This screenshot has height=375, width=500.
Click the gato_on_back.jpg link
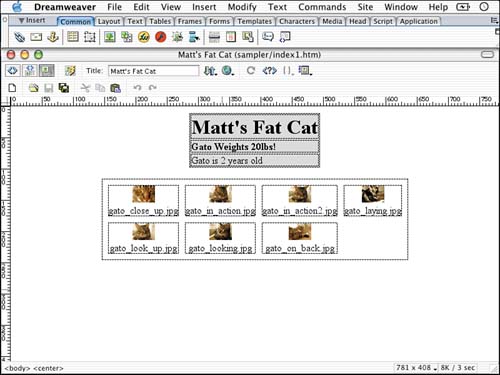pyautogui.click(x=300, y=248)
